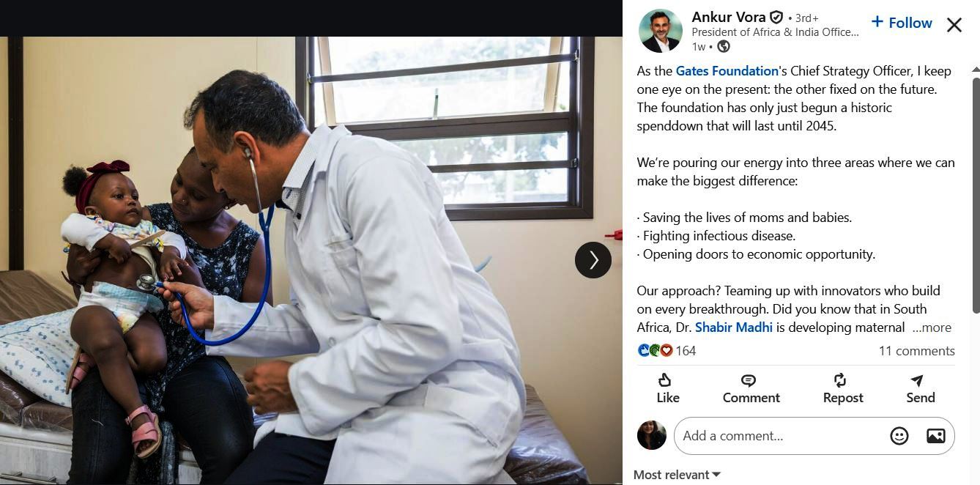Open the Most relevant sort dropdown

[x=677, y=475]
